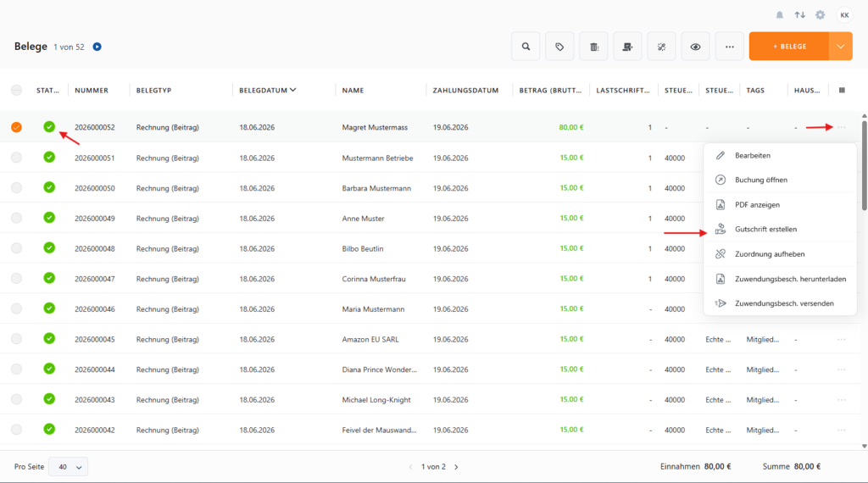Screen dimensions: 868x483
Task: Open the Pro Seite 40 dropdown
Action: click(x=68, y=467)
